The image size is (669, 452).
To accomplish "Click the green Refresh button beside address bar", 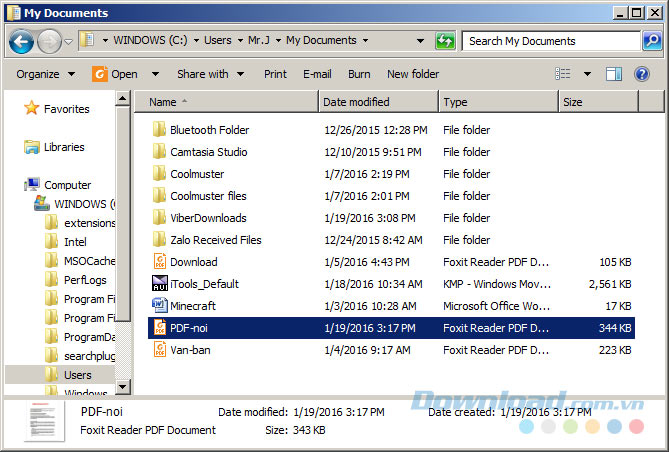I will click(x=445, y=41).
